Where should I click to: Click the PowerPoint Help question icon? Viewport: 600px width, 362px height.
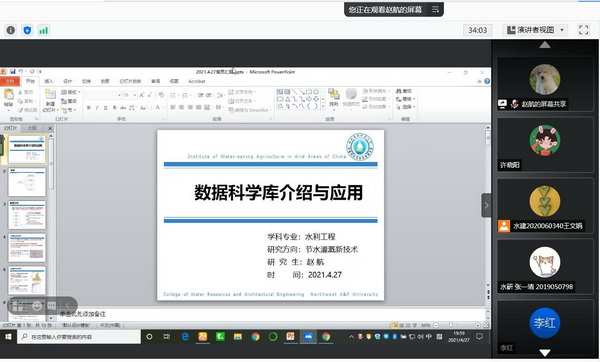(487, 81)
